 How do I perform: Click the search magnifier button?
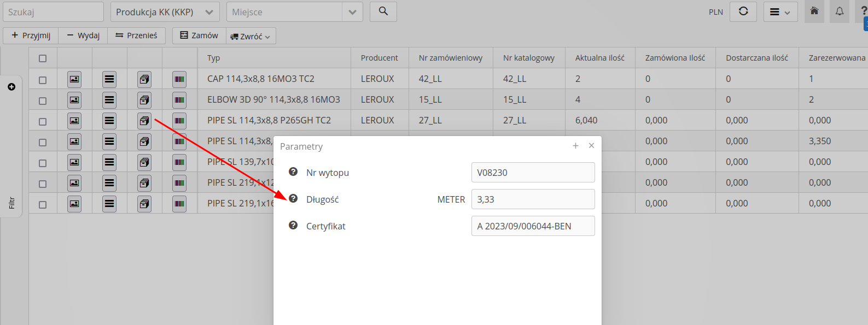[x=383, y=11]
